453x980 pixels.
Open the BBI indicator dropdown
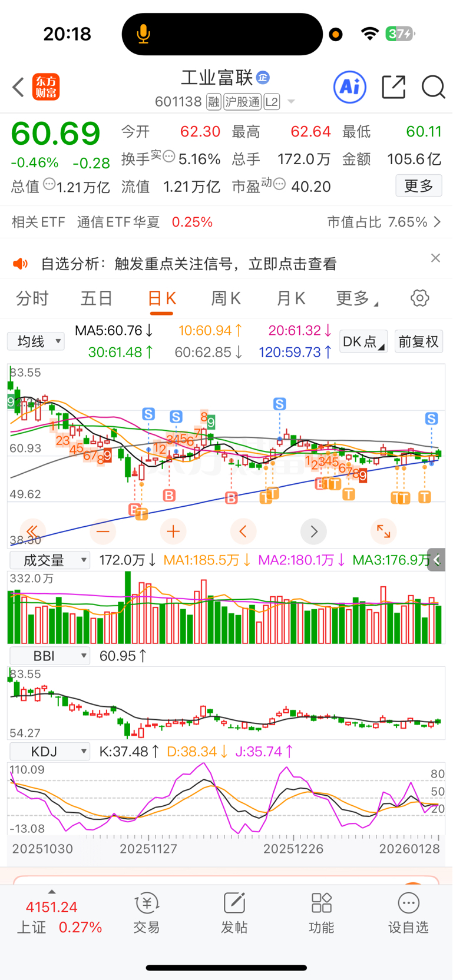click(49, 656)
